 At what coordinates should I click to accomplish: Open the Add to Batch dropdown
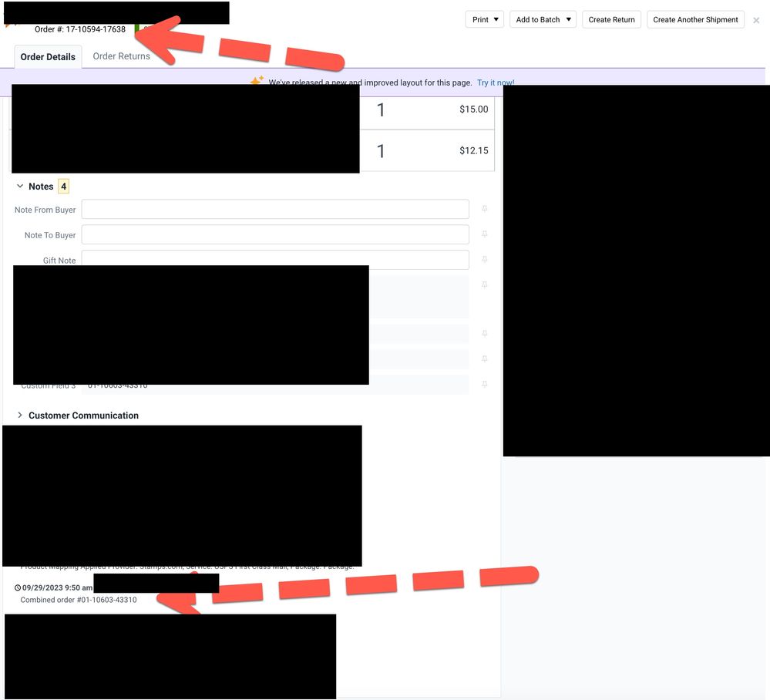coord(543,19)
